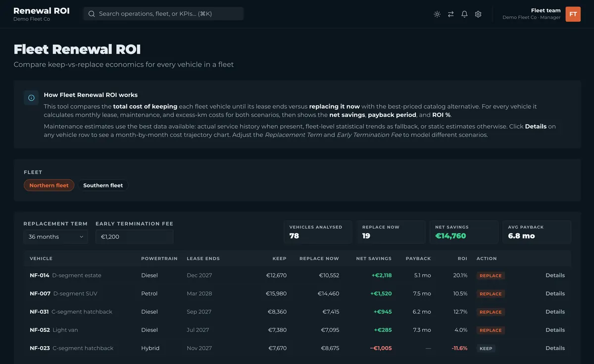Open settings gear icon

coord(478,14)
